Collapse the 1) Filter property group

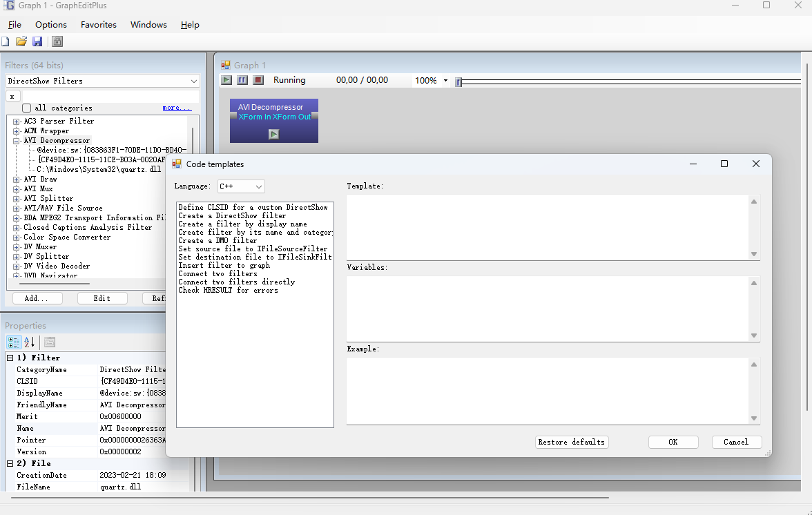10,358
